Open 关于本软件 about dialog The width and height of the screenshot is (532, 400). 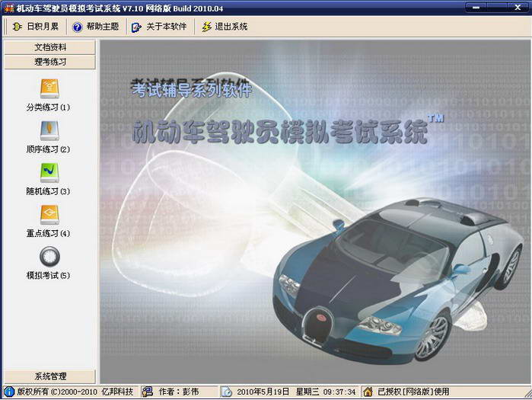click(x=159, y=27)
